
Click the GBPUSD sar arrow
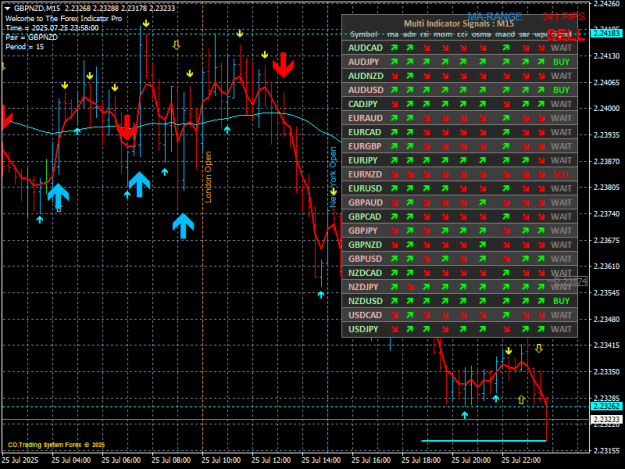[x=525, y=259]
